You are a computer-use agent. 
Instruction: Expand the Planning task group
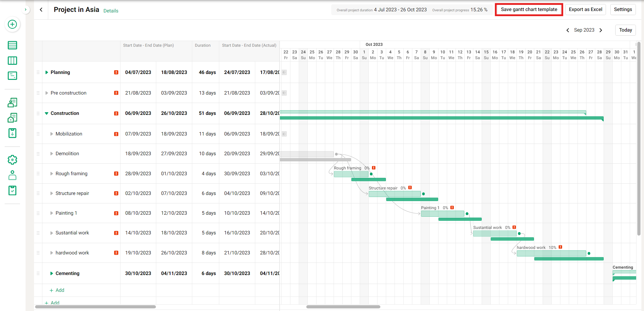click(x=46, y=72)
